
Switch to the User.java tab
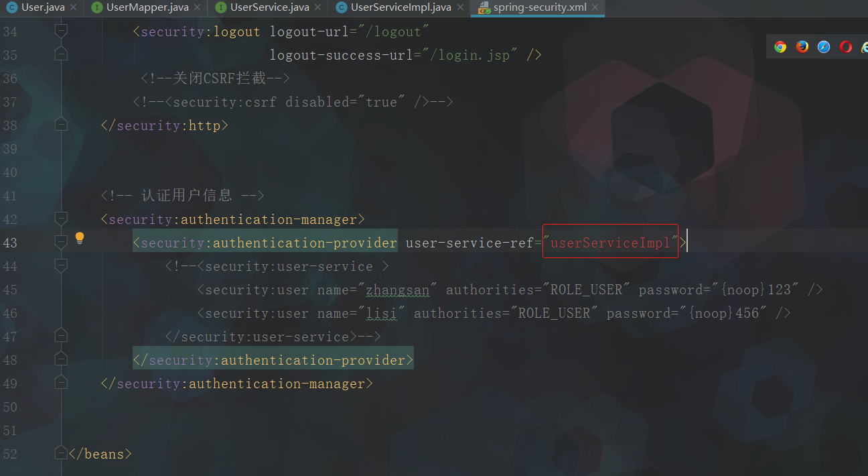tap(43, 8)
